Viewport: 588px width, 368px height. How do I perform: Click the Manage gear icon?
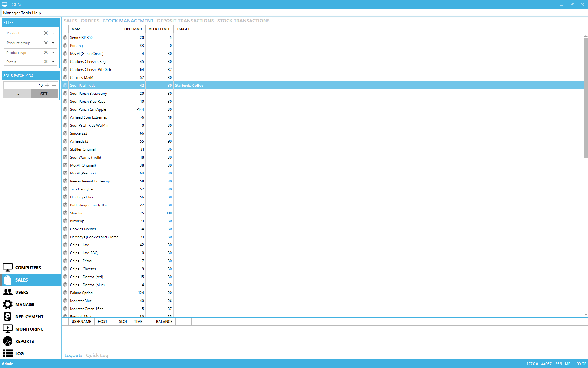point(8,305)
